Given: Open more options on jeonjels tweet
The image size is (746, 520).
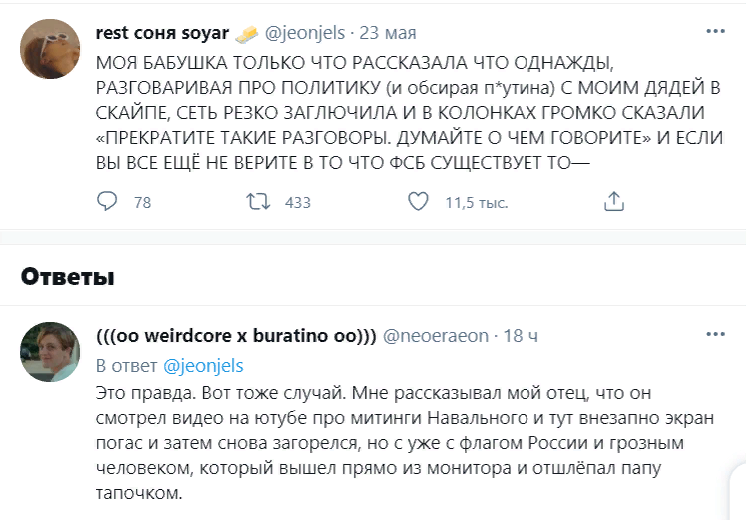Looking at the screenshot, I should 716,31.
